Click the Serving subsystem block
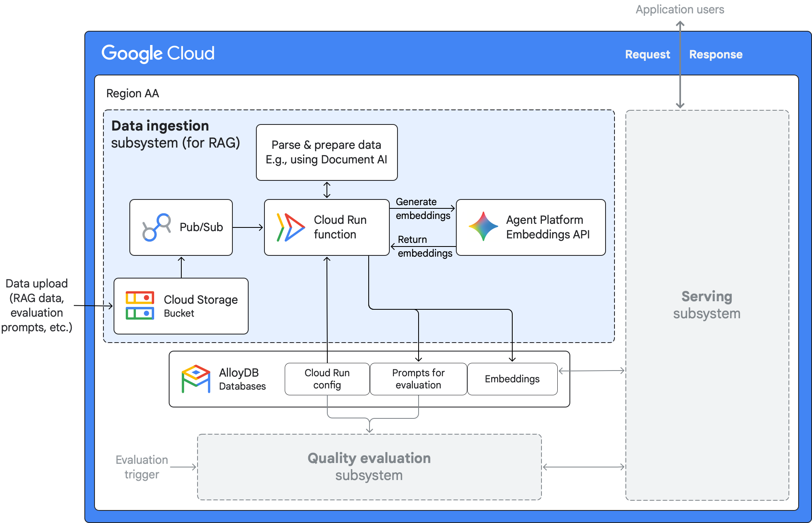 [707, 305]
